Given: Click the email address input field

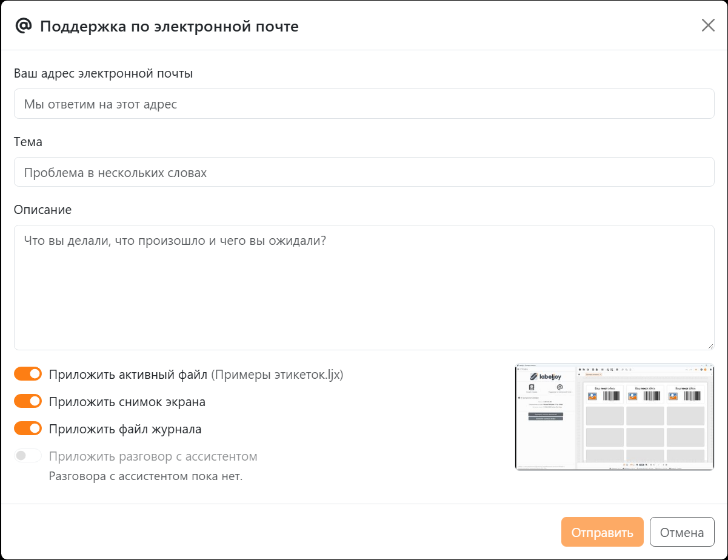Looking at the screenshot, I should pos(364,104).
